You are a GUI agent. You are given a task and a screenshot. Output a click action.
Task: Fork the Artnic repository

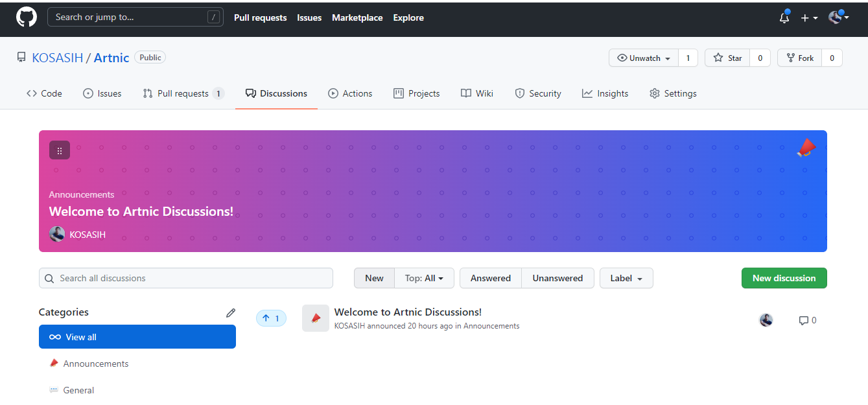tap(799, 58)
